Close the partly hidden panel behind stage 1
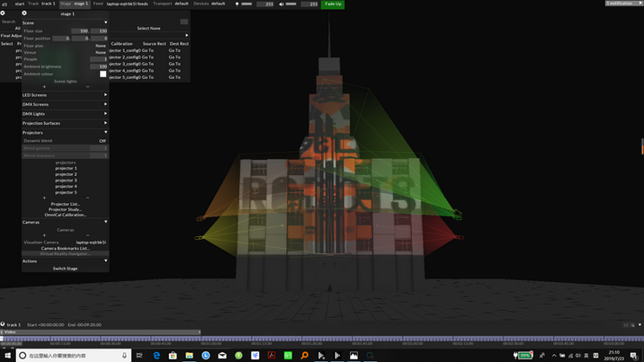644x362 pixels. (3, 13)
